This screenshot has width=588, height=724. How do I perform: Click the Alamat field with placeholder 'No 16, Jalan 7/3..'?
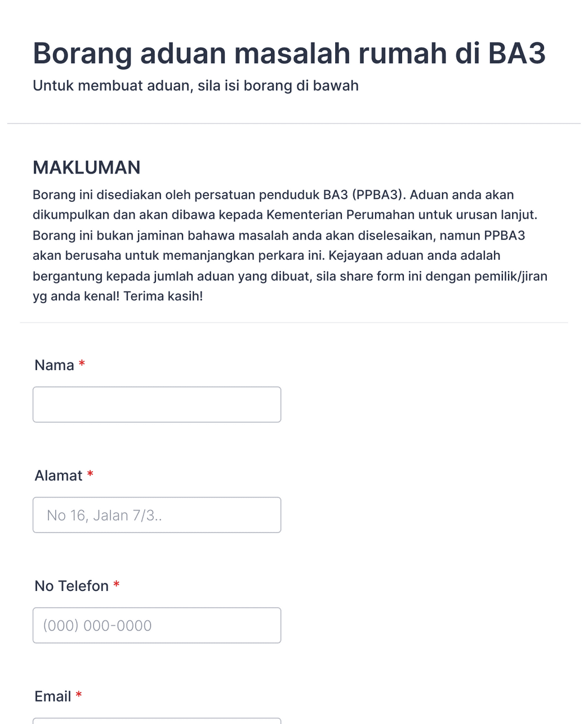pos(157,514)
